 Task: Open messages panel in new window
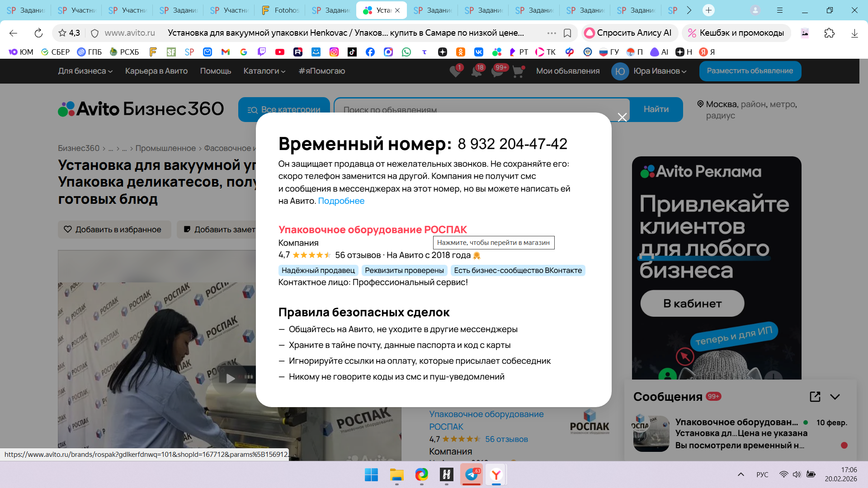point(815,397)
